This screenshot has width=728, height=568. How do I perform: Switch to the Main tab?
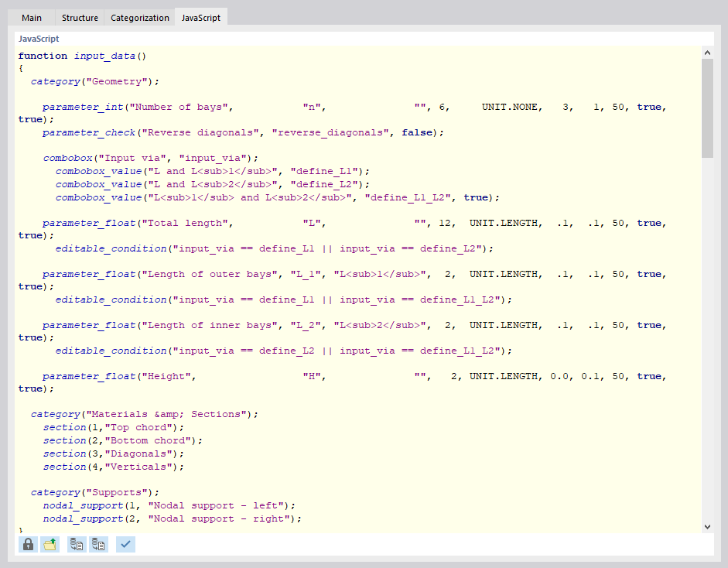click(31, 17)
